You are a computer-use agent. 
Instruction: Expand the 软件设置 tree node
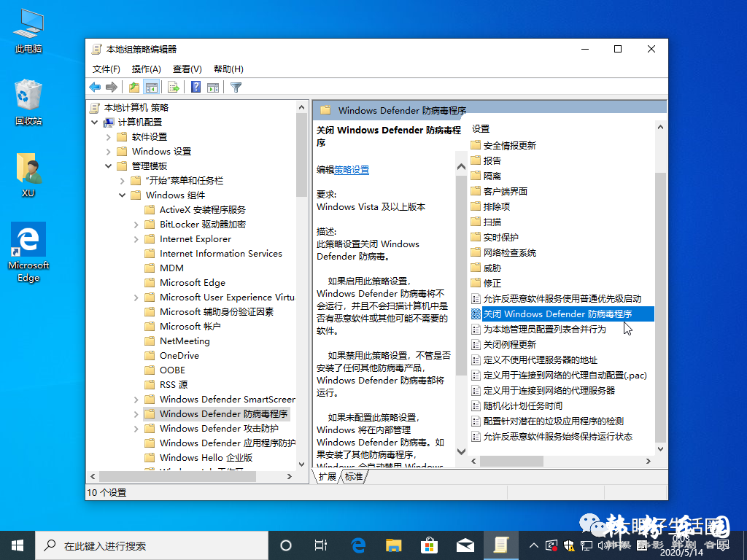pos(108,137)
